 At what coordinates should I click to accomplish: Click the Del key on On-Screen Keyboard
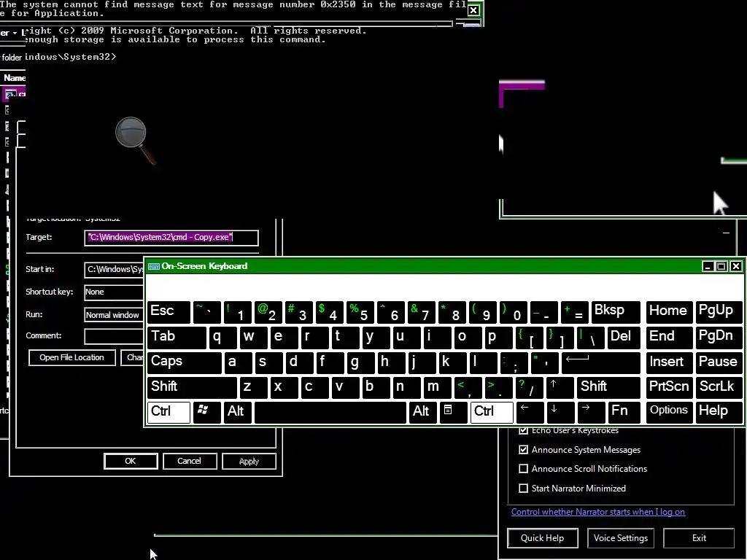point(624,337)
